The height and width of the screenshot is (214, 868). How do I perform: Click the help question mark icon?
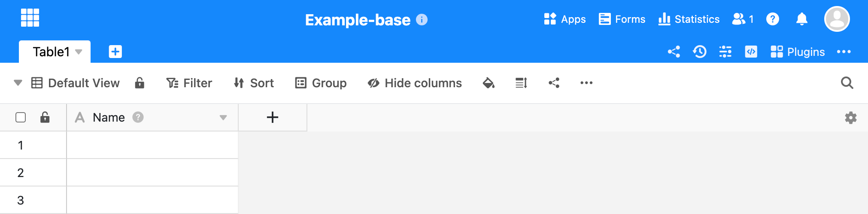[x=773, y=19]
